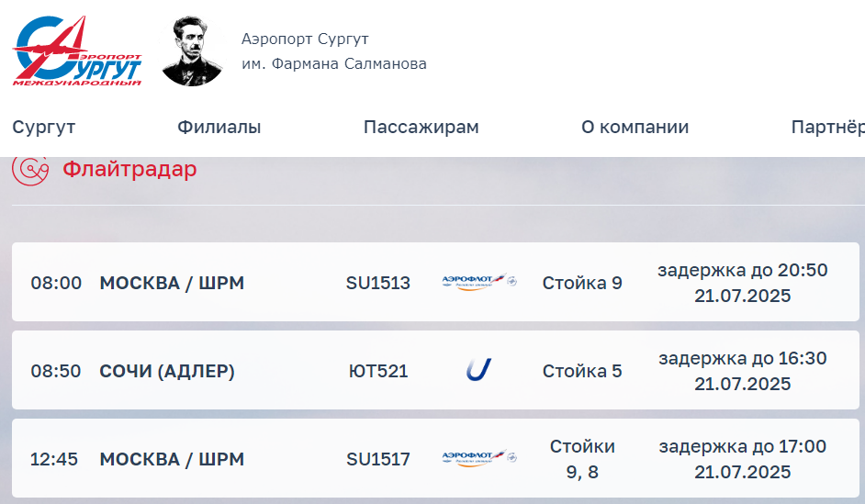Open the О компании menu
This screenshot has height=504, width=865.
(635, 127)
